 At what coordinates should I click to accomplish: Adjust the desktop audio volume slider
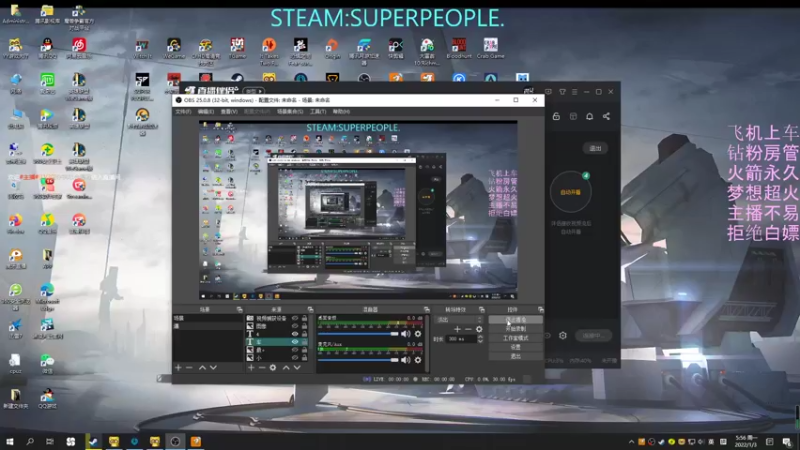point(358,334)
